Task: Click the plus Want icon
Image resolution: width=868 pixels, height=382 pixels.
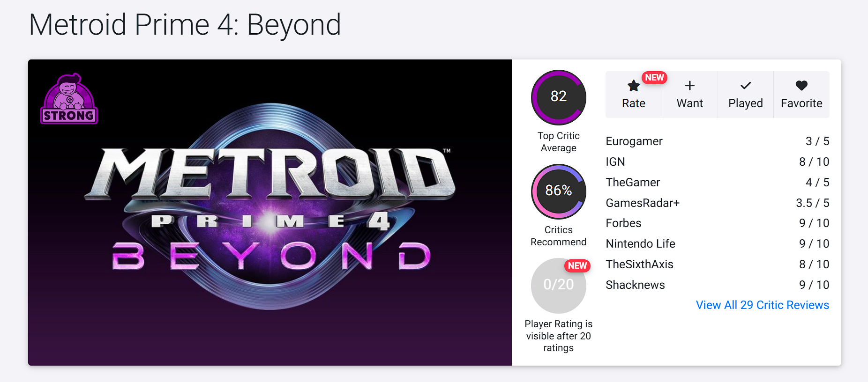Action: point(689,86)
